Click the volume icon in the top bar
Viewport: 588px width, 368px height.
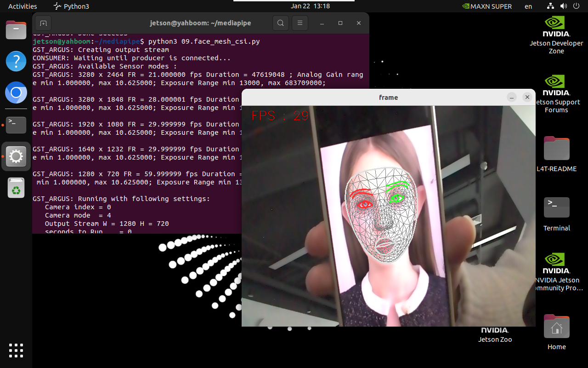pyautogui.click(x=564, y=6)
